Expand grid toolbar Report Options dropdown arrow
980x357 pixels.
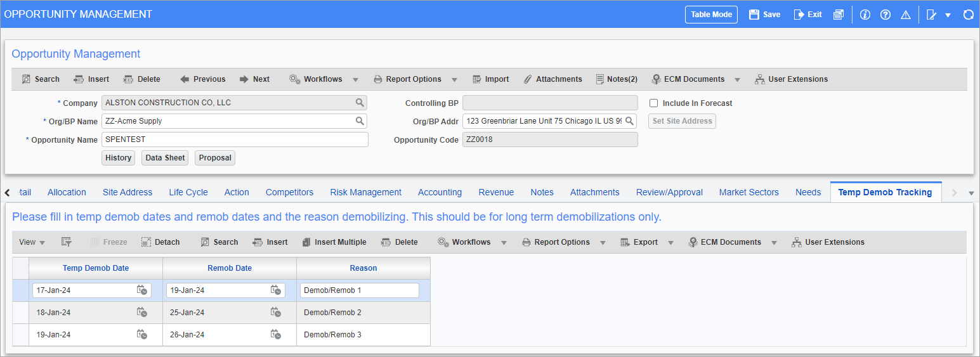[603, 243]
